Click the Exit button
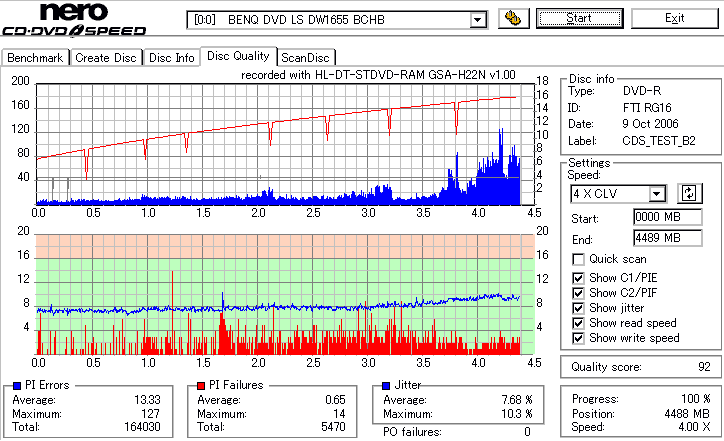Viewport: 724px width, 441px height. (675, 18)
